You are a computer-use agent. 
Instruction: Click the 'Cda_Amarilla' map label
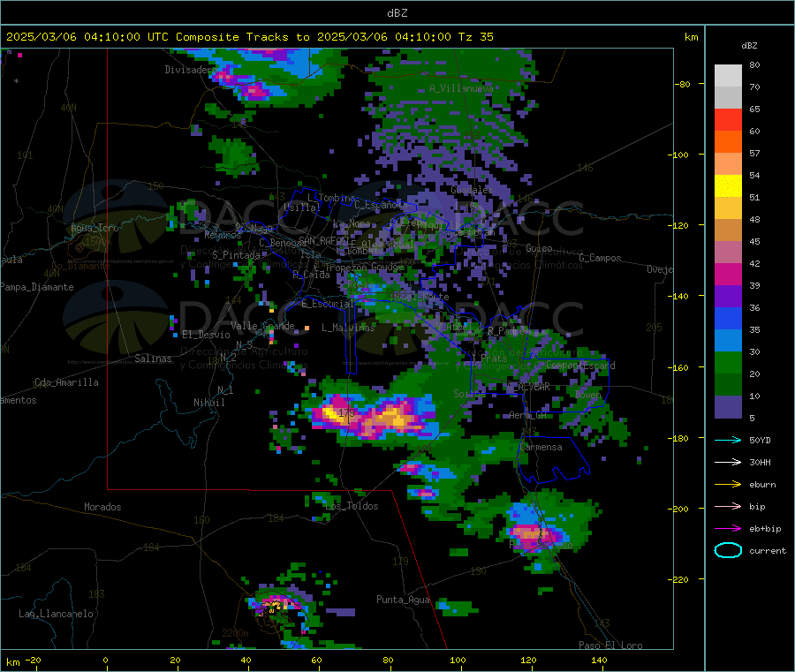(x=66, y=382)
